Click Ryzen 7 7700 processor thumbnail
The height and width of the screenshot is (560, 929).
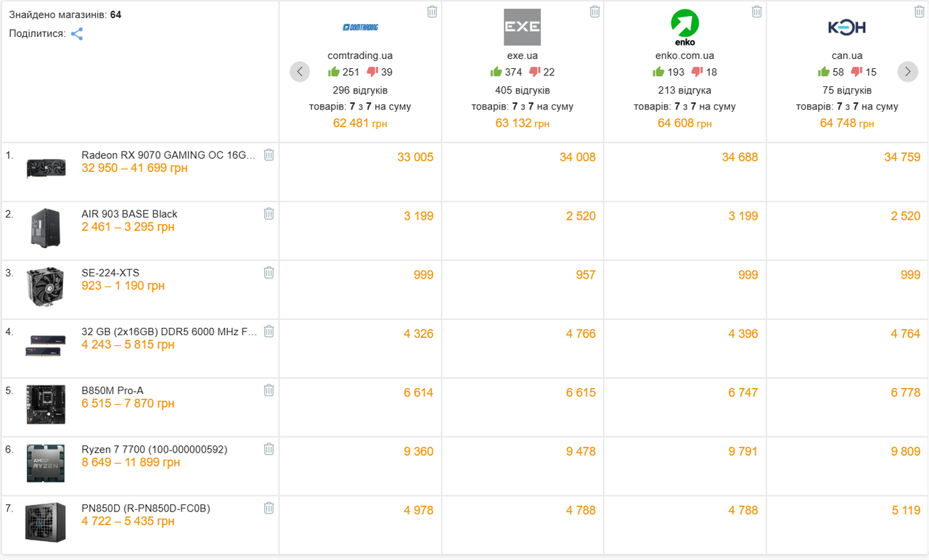click(46, 464)
